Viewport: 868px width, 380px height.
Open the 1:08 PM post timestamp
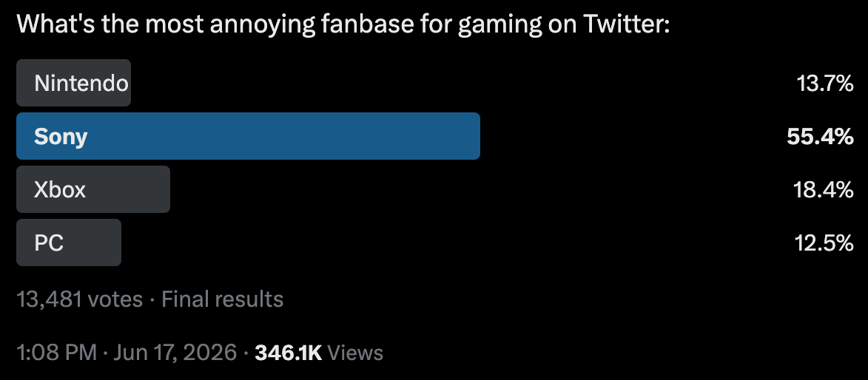pos(56,353)
